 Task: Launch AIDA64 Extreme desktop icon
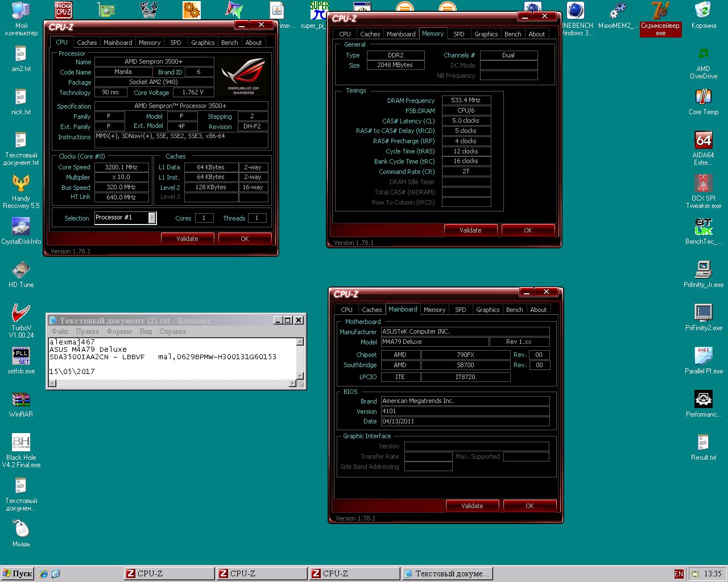704,149
